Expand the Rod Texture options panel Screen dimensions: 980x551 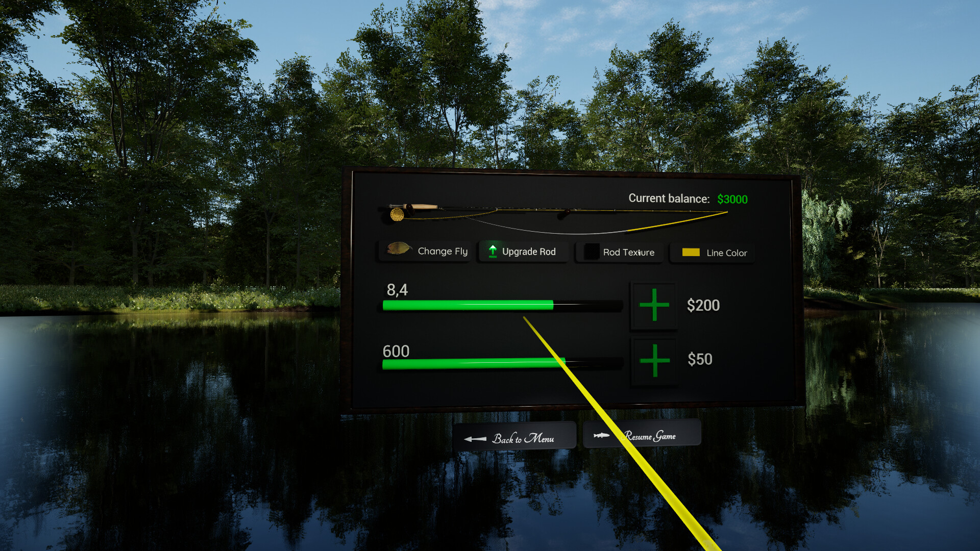click(619, 252)
